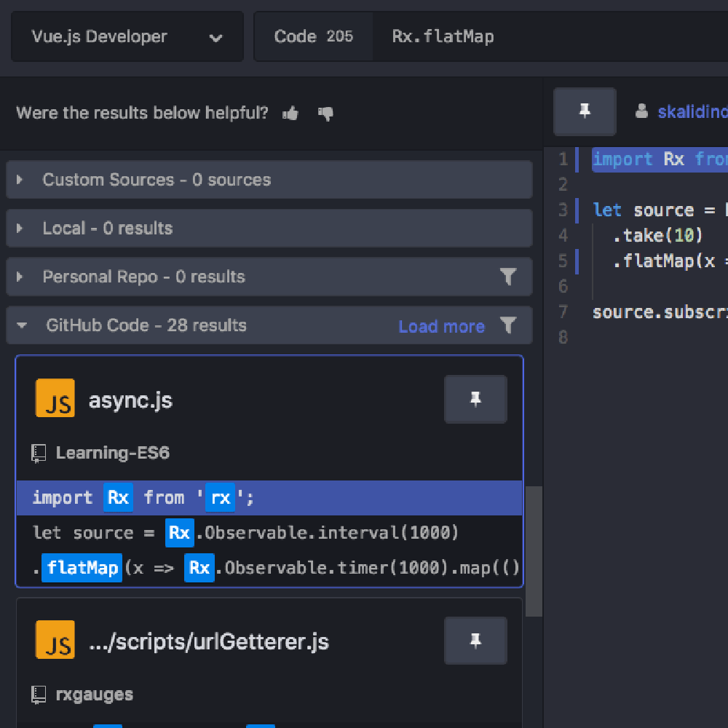This screenshot has height=728, width=728.
Task: Click the JS file icon on async.js card
Action: (x=55, y=399)
